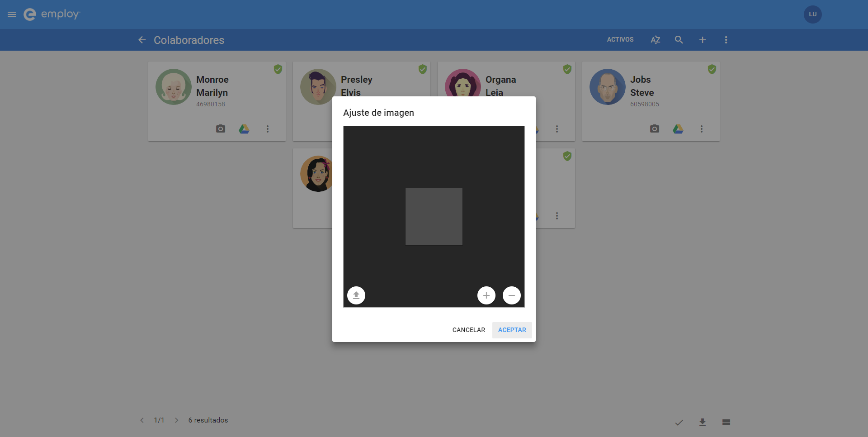Sort collaborators with the AZ icon

pyautogui.click(x=656, y=40)
